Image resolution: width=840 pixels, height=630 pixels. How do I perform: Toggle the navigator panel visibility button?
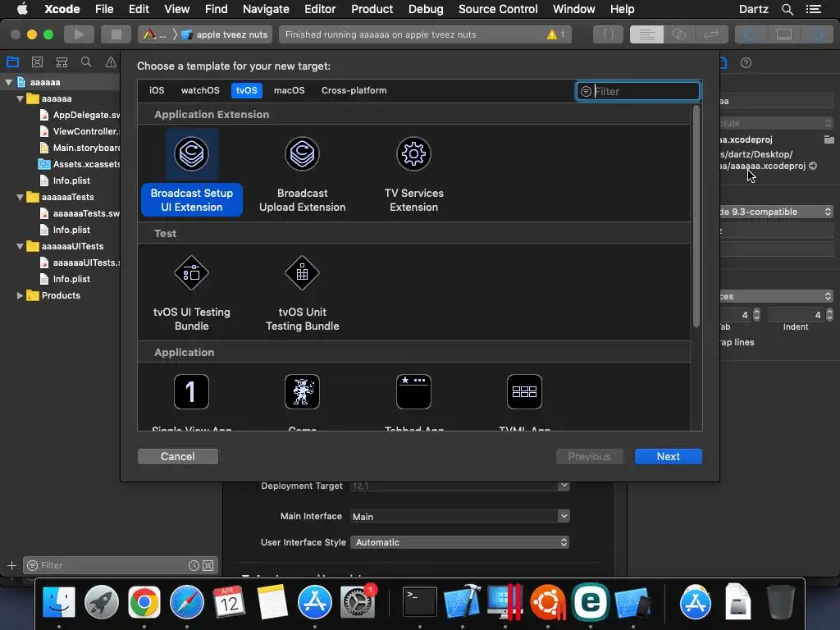pyautogui.click(x=751, y=34)
